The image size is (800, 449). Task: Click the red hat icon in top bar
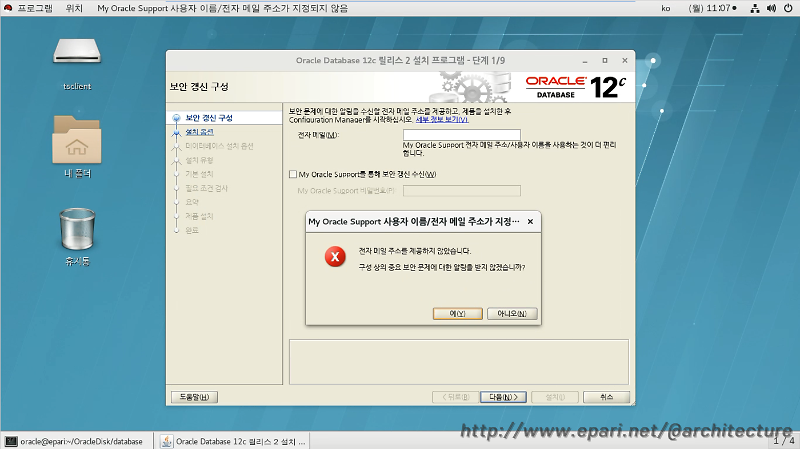[x=8, y=8]
